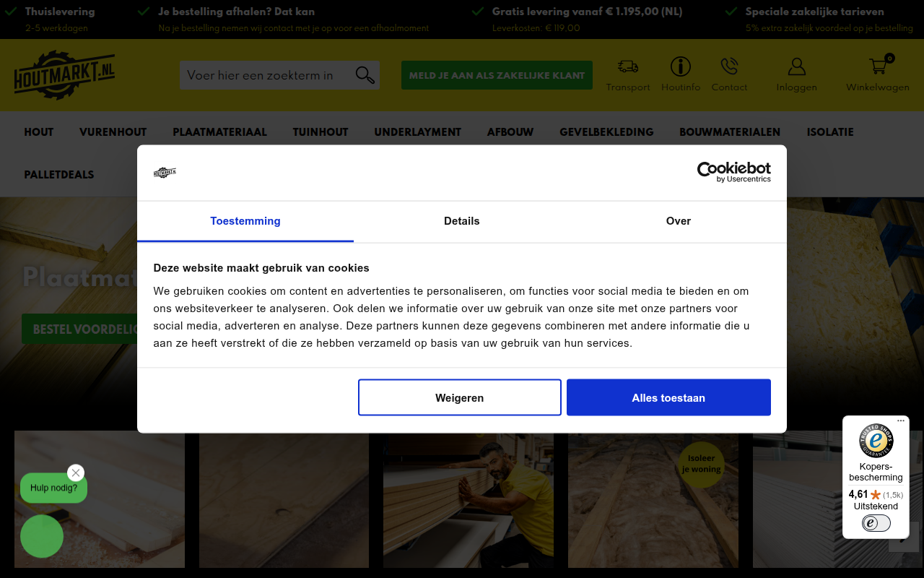
Task: Open the Palletdeals menu
Action: pos(59,175)
